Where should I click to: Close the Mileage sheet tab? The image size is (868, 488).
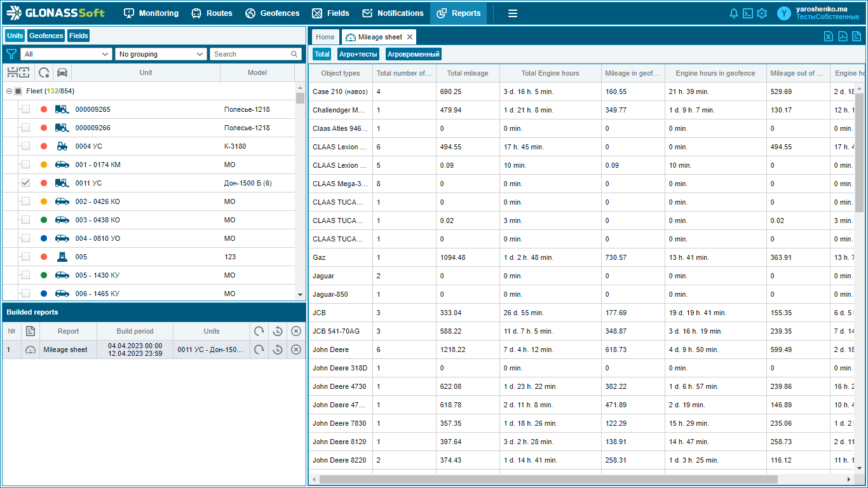(x=410, y=37)
